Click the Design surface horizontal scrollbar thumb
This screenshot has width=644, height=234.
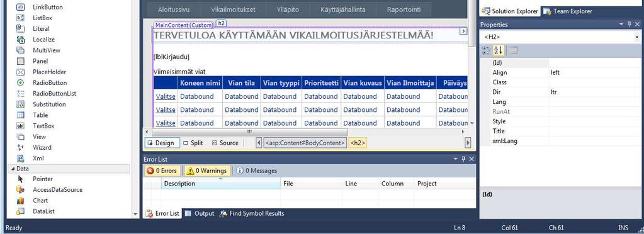click(x=249, y=132)
